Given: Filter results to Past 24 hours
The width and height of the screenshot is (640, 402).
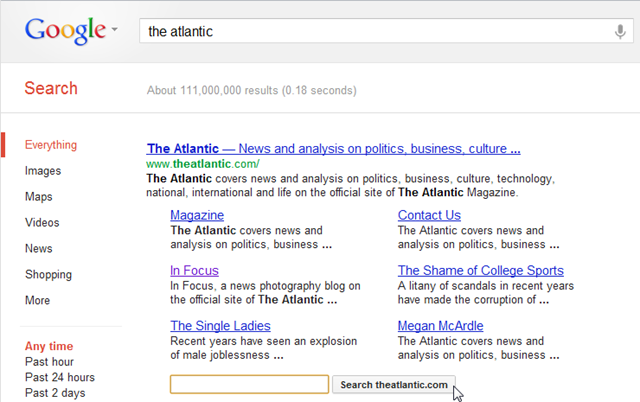Looking at the screenshot, I should (60, 378).
